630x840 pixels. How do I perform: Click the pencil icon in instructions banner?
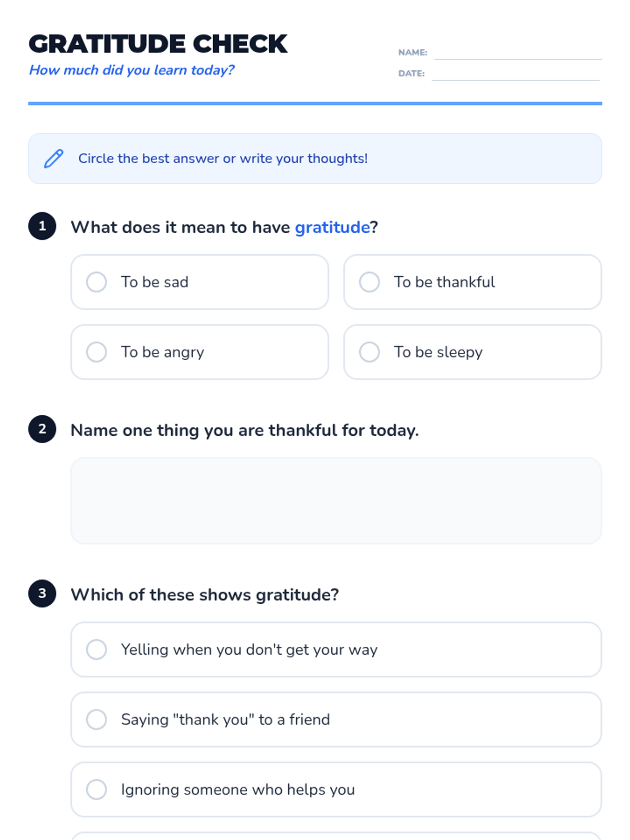(54, 159)
